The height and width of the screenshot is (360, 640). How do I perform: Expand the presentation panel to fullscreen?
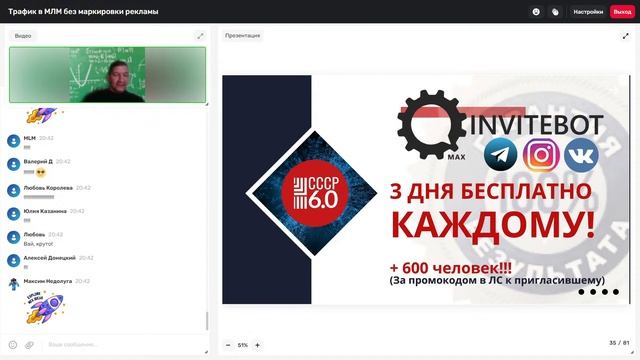click(x=625, y=36)
